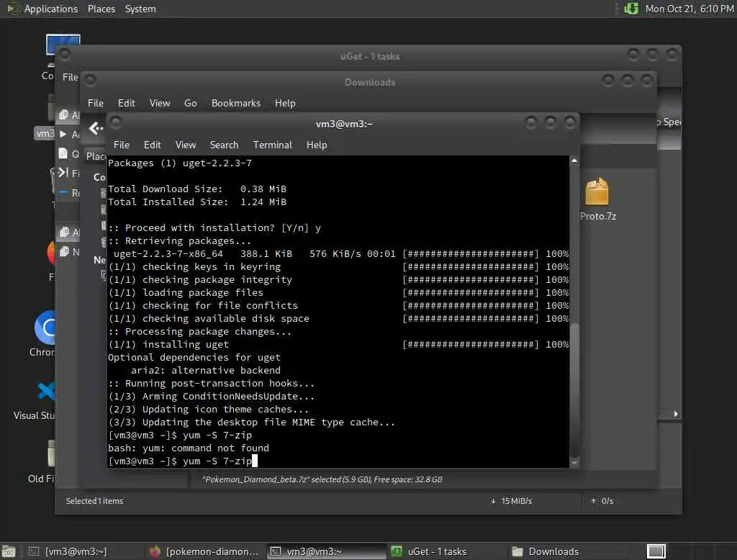
Task: Click the uGet - 1 tasks title bar
Action: tap(370, 56)
